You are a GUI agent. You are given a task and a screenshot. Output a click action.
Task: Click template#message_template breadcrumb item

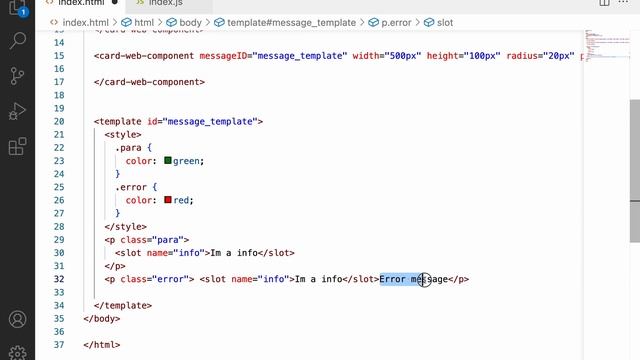(291, 22)
